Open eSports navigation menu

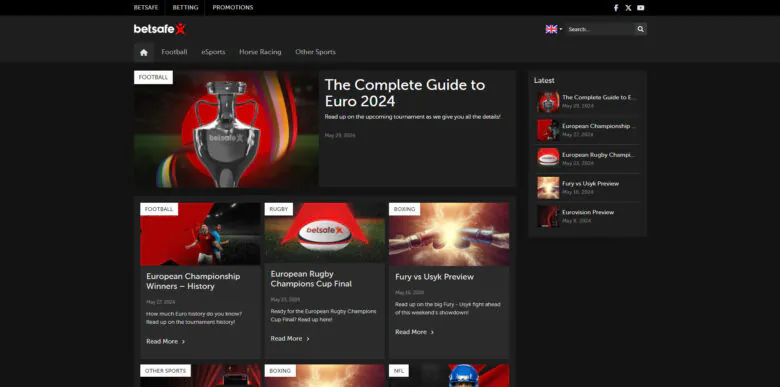(213, 52)
